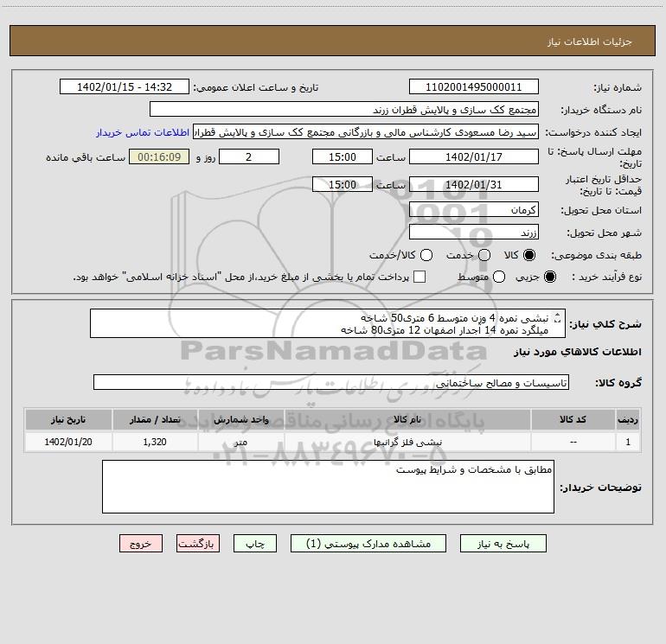Click the بازگشت back button
Screen dimensions: 666x644
[x=198, y=544]
